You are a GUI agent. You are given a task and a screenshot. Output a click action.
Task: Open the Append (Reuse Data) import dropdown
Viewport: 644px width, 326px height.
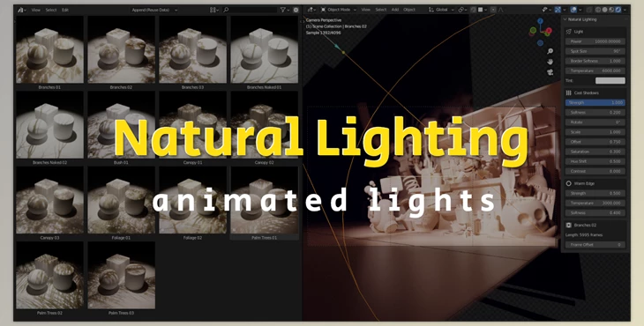[154, 10]
